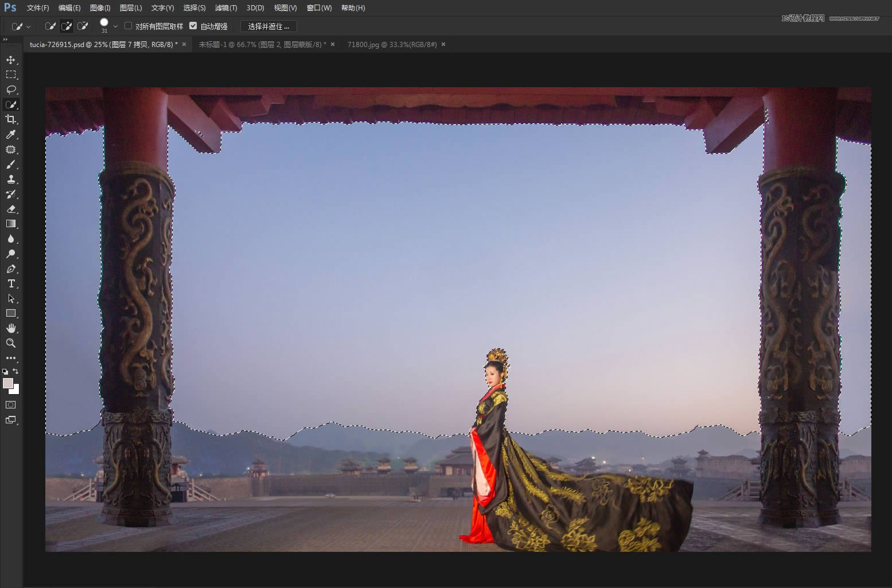Viewport: 892px width, 588px height.
Task: Click the 选择并遮住 button
Action: click(268, 26)
